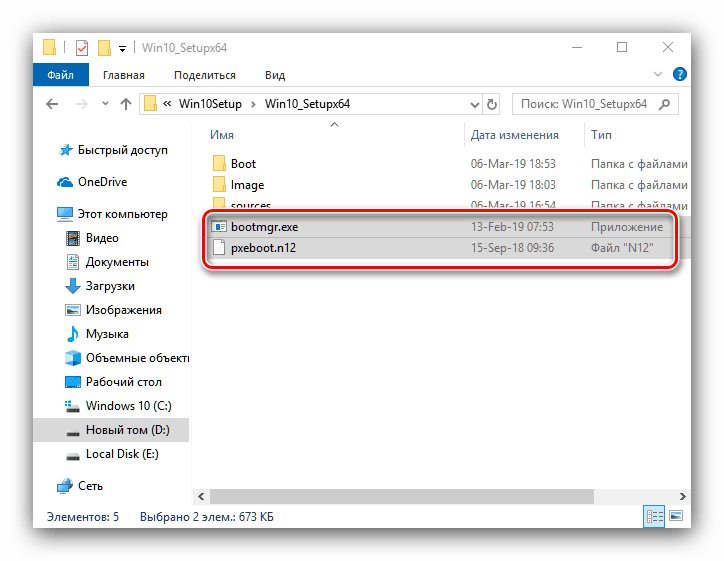Open Help via blue question icon
724x561 pixels.
[679, 74]
